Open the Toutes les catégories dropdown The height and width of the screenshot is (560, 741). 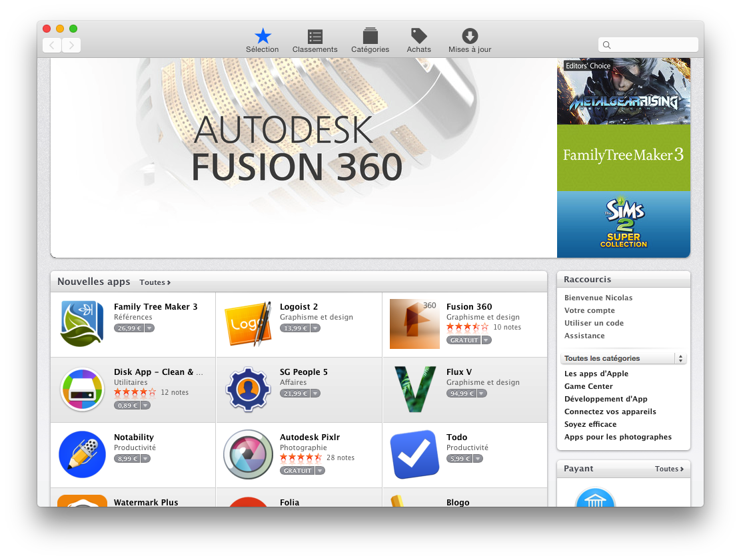tap(623, 358)
